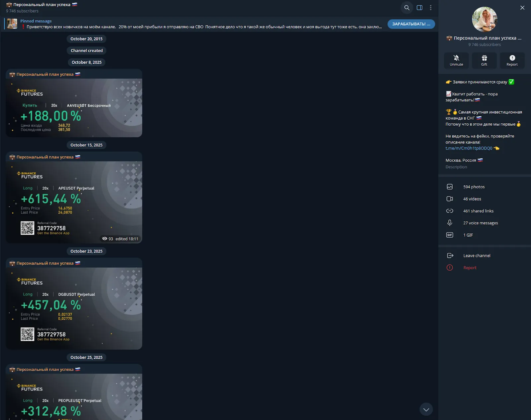Click the microphone voice messages icon
Image resolution: width=531 pixels, height=420 pixels.
[x=450, y=223]
